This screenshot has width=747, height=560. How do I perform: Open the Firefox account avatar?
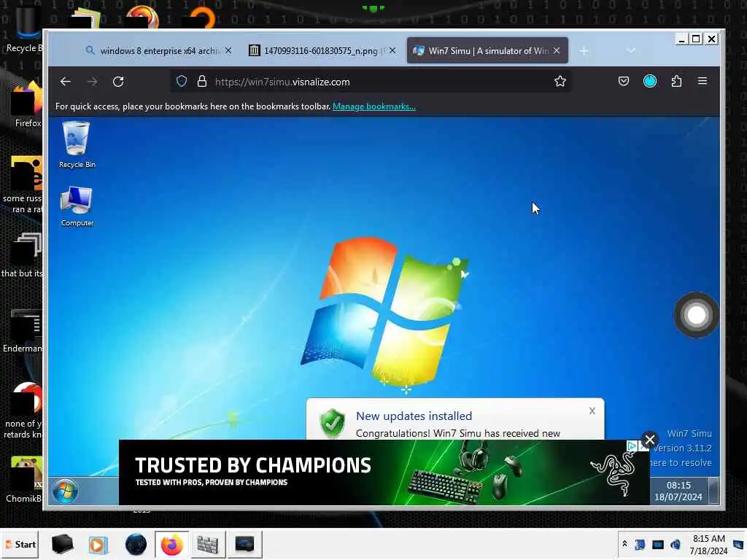click(x=650, y=82)
